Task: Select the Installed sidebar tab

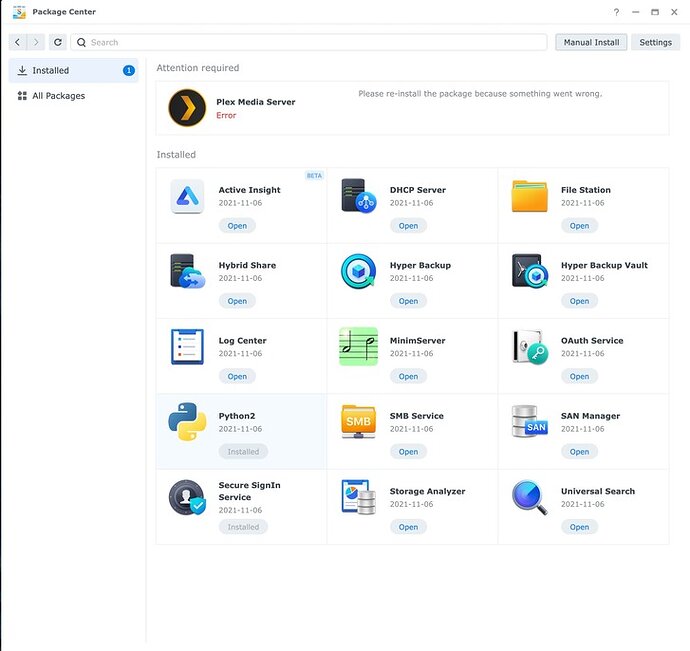Action: click(x=73, y=70)
